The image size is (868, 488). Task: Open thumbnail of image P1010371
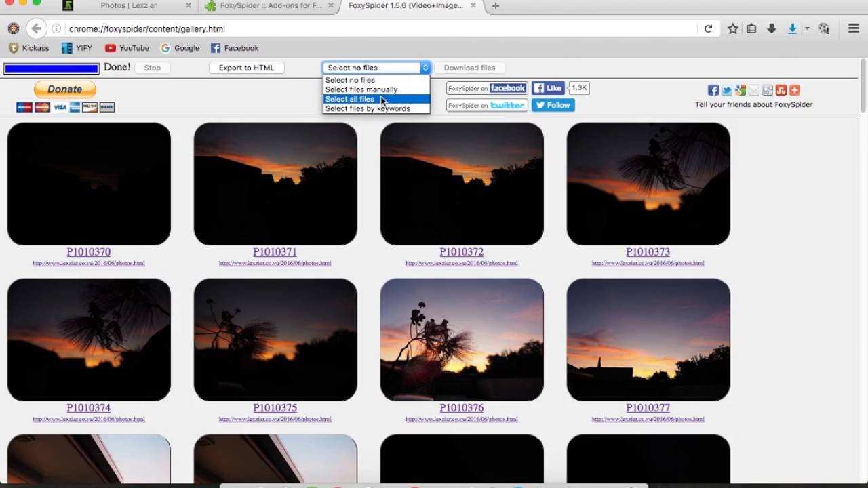coord(275,184)
